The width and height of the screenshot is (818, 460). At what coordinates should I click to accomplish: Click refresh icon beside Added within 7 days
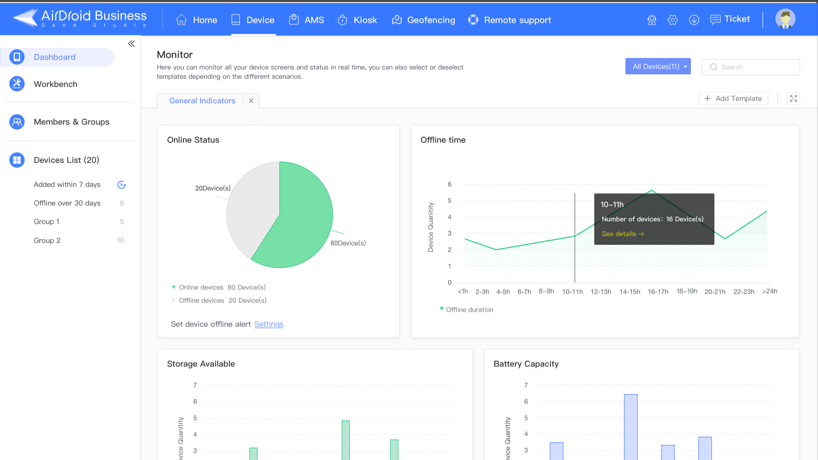122,185
